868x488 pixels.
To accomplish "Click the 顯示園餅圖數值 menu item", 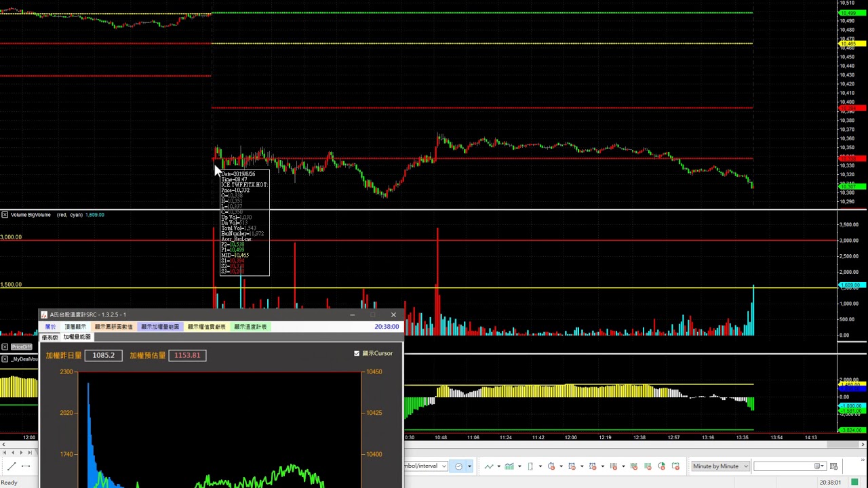I will click(114, 327).
